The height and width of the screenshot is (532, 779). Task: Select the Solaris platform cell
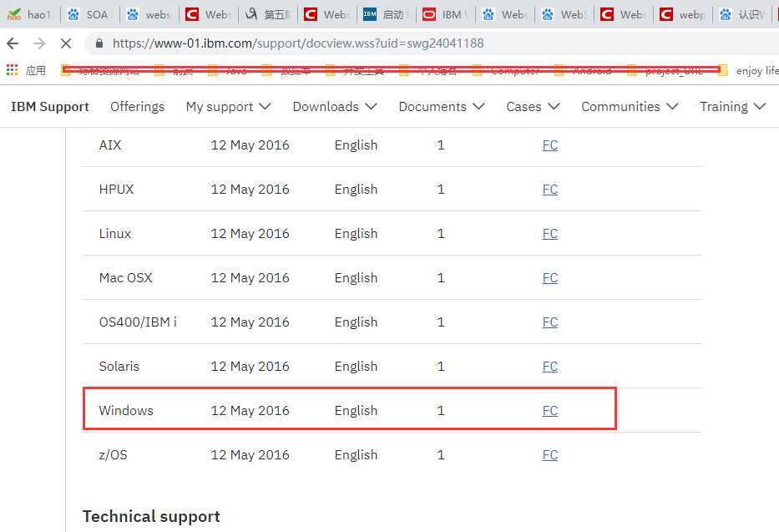(x=119, y=366)
